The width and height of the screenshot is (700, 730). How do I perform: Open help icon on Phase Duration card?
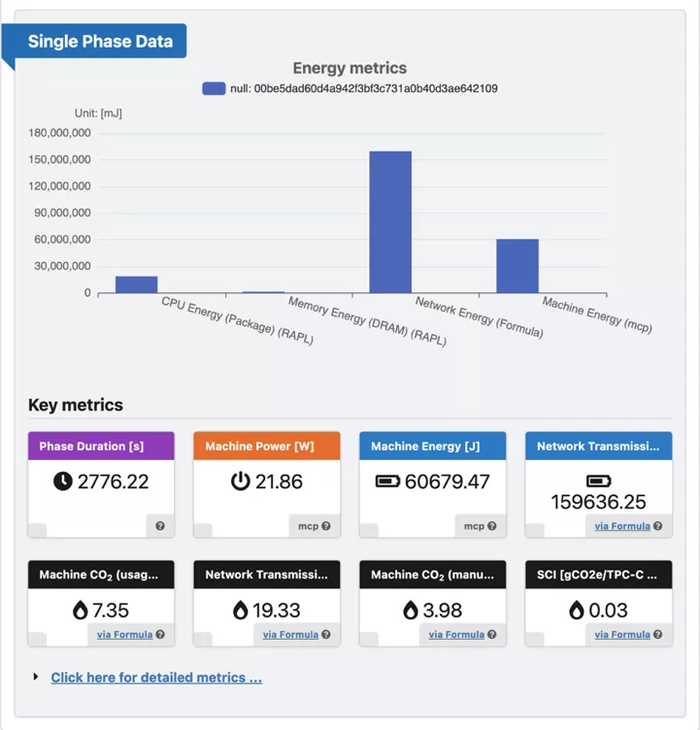160,526
